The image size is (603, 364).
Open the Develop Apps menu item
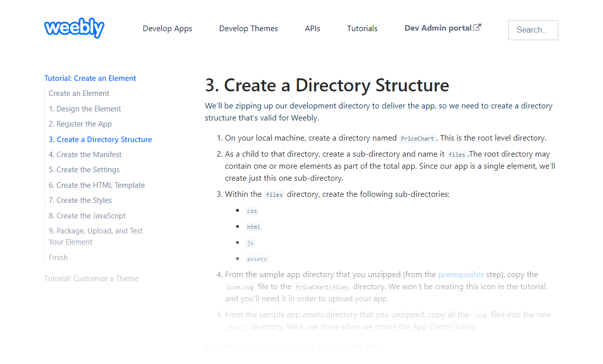[x=167, y=29]
